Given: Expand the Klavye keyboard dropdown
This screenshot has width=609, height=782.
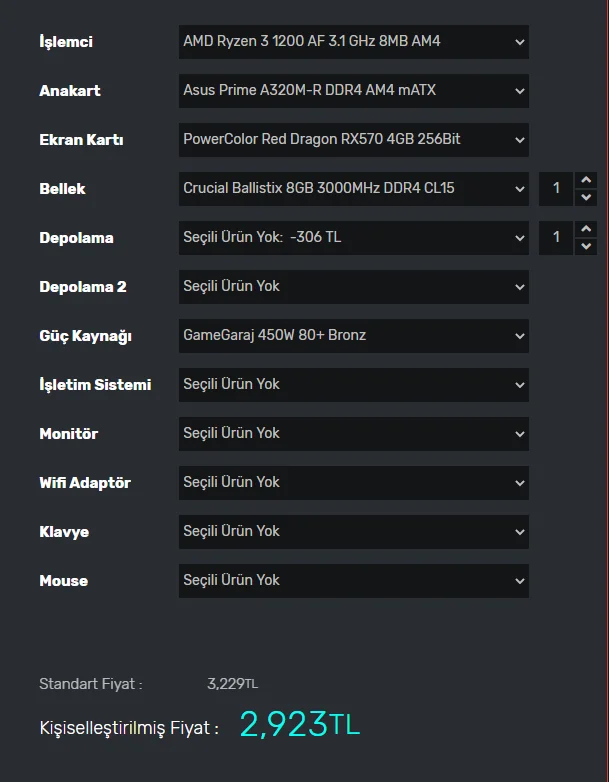Looking at the screenshot, I should tap(353, 532).
